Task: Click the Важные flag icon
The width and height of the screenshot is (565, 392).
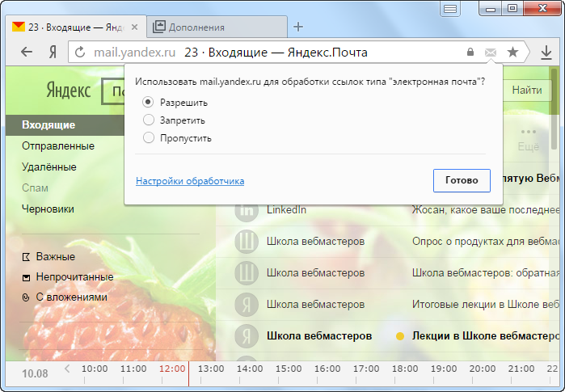Action: 26,257
